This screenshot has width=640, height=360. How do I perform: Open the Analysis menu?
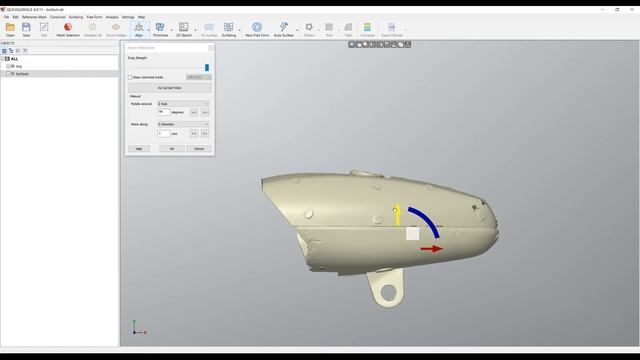point(112,17)
